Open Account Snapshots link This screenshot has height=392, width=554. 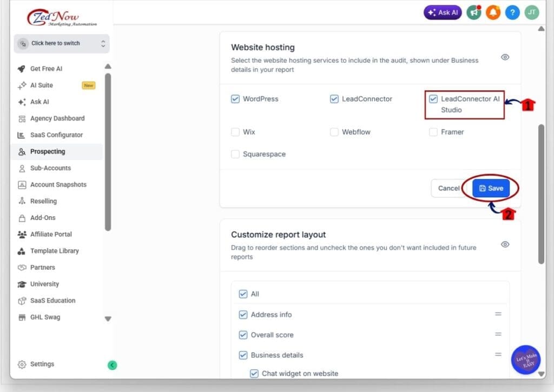pos(58,185)
